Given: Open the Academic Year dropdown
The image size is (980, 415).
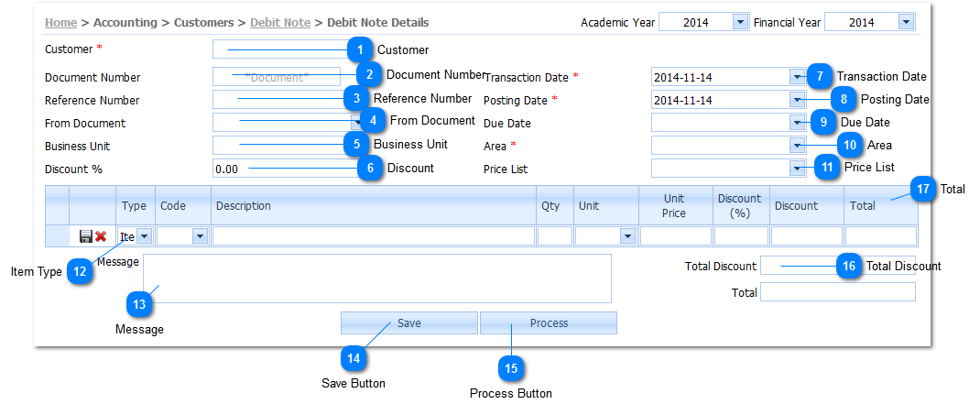Looking at the screenshot, I should pos(740,22).
